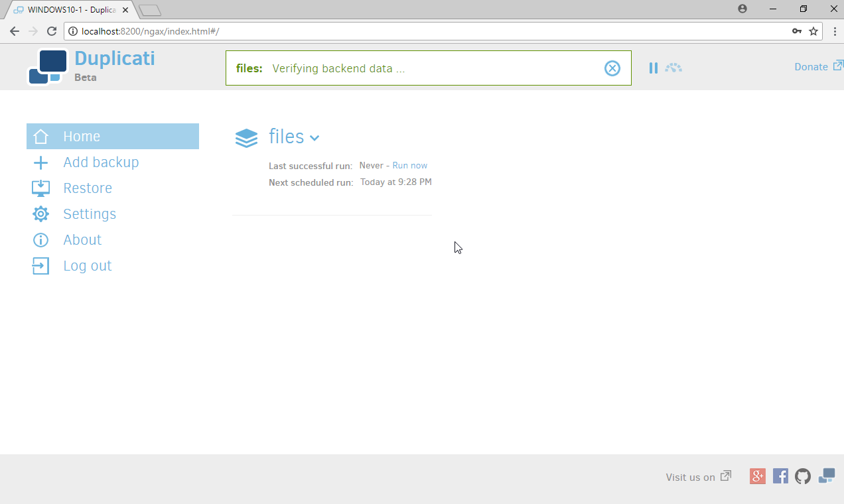Reload the page
The height and width of the screenshot is (504, 844).
click(52, 31)
